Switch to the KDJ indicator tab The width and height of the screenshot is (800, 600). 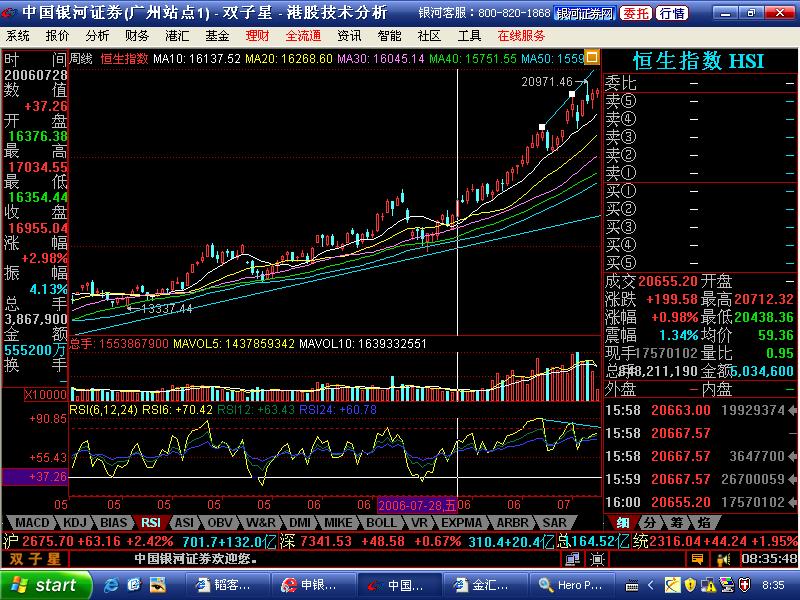[74, 522]
